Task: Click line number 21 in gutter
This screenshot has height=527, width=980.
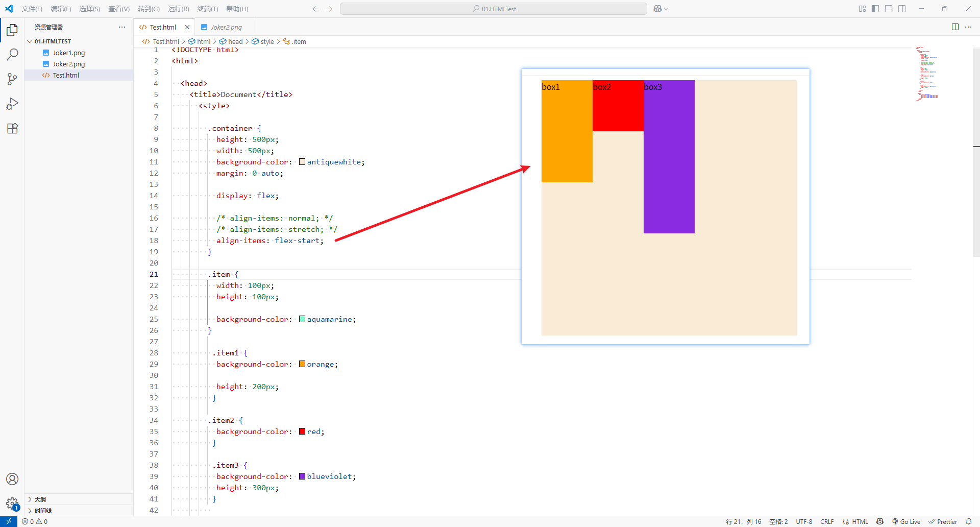Action: click(154, 274)
